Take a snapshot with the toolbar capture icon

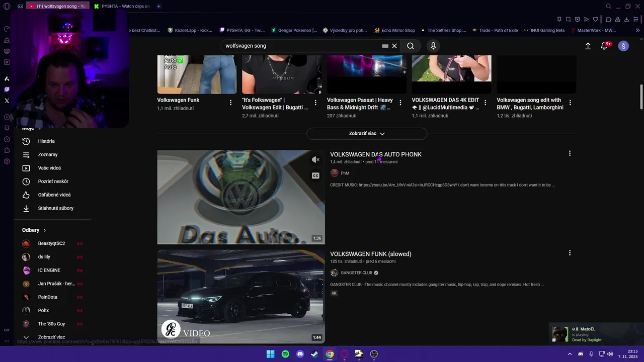568,20
